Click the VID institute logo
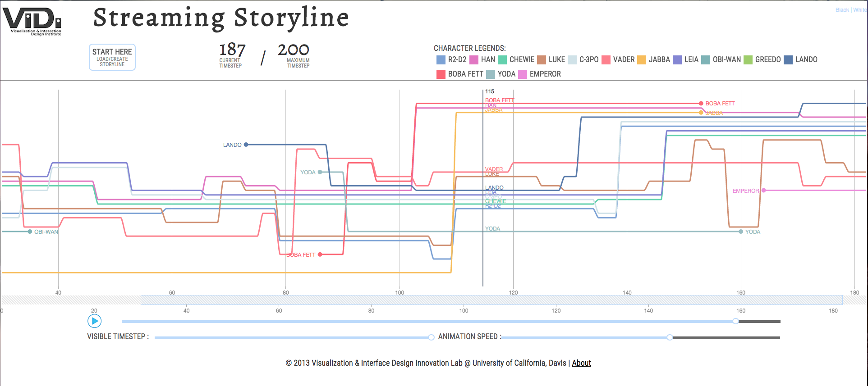This screenshot has width=868, height=386. click(x=32, y=21)
